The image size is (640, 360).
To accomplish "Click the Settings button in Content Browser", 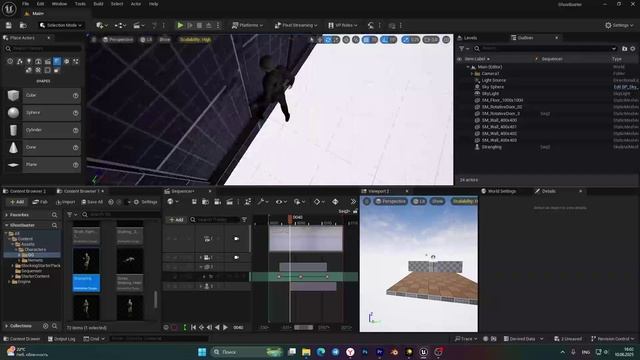I will (146, 202).
